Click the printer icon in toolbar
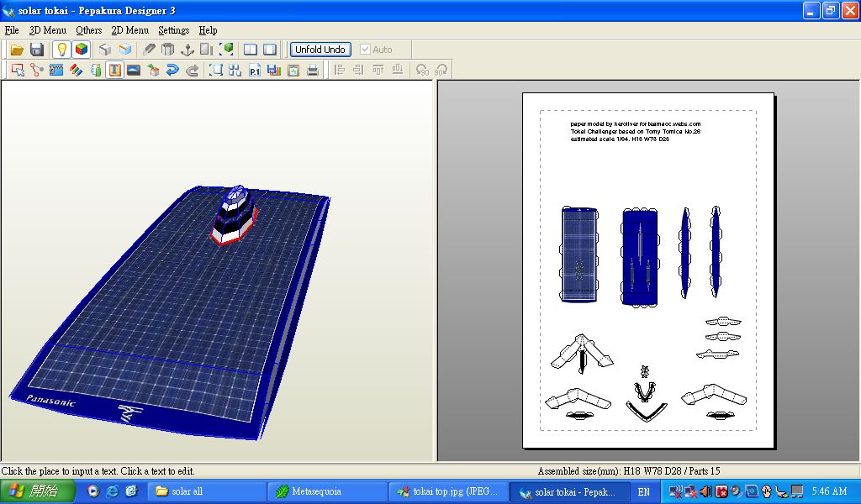Image resolution: width=861 pixels, height=504 pixels. [313, 71]
